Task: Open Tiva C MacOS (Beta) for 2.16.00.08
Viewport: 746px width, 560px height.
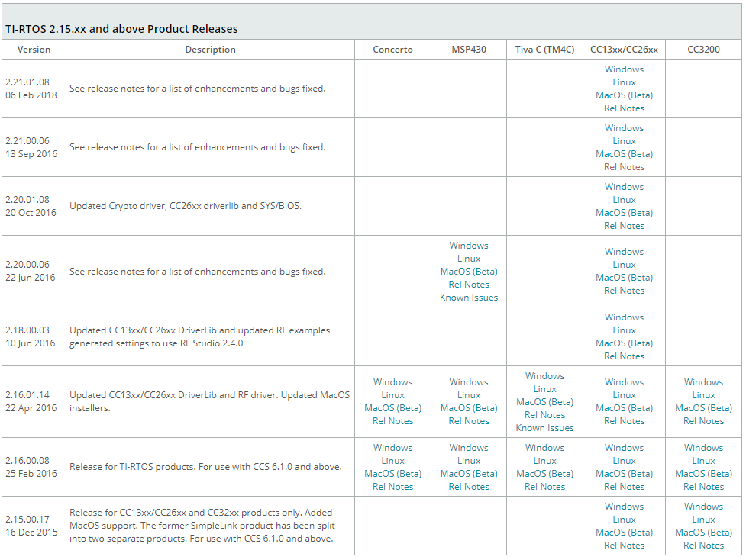Action: (544, 474)
